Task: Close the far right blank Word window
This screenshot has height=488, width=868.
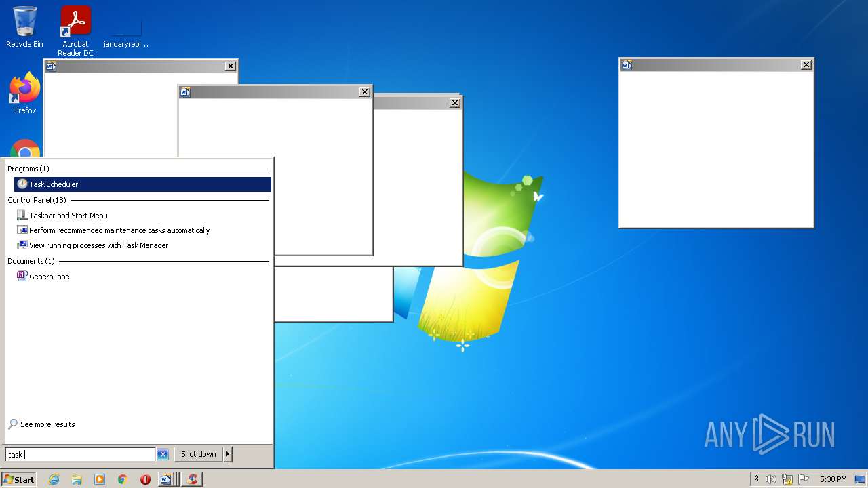Action: [x=806, y=65]
